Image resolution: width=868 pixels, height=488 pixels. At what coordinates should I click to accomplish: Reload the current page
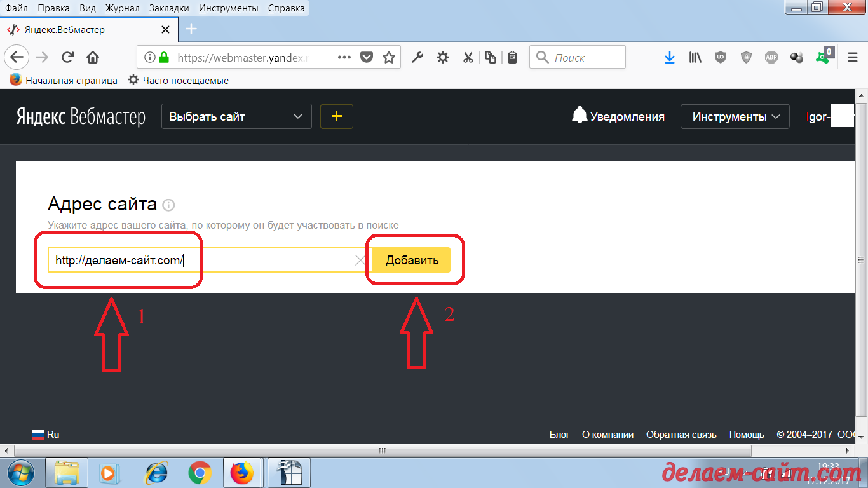[67, 57]
